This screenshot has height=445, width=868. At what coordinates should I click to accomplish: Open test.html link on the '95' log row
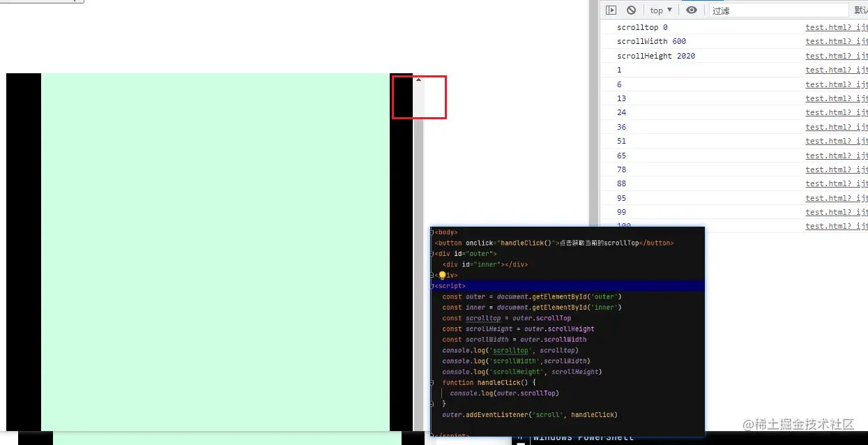837,198
